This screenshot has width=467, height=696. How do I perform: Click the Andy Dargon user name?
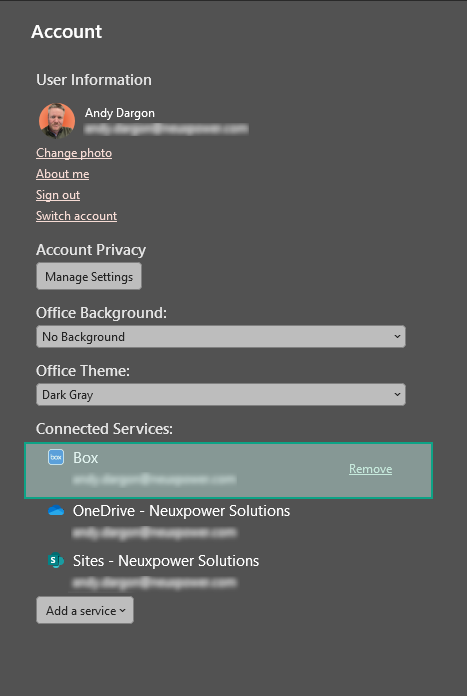click(x=120, y=113)
